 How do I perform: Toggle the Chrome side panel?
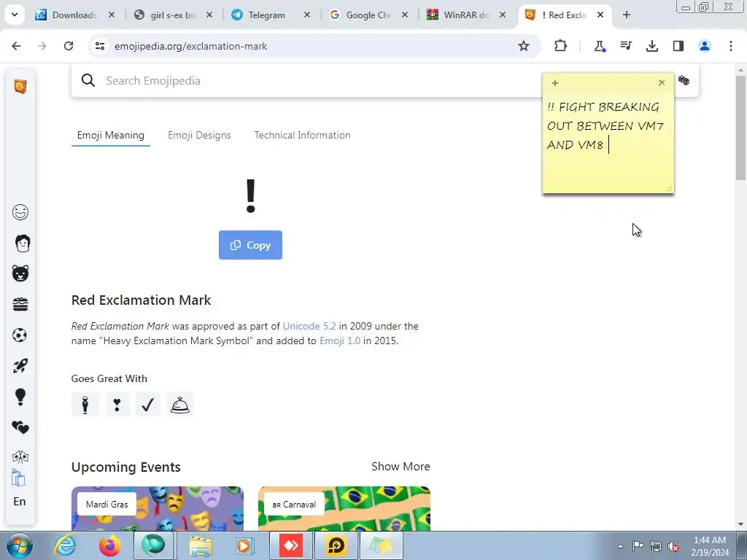pyautogui.click(x=678, y=46)
